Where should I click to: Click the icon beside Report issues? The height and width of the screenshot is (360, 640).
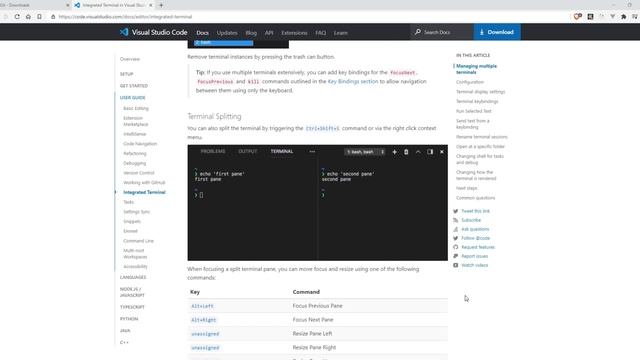tap(456, 256)
